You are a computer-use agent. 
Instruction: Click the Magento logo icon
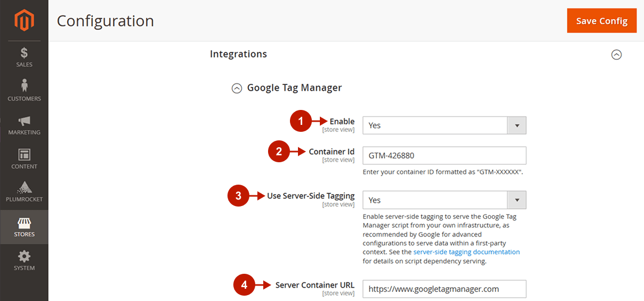[x=24, y=20]
